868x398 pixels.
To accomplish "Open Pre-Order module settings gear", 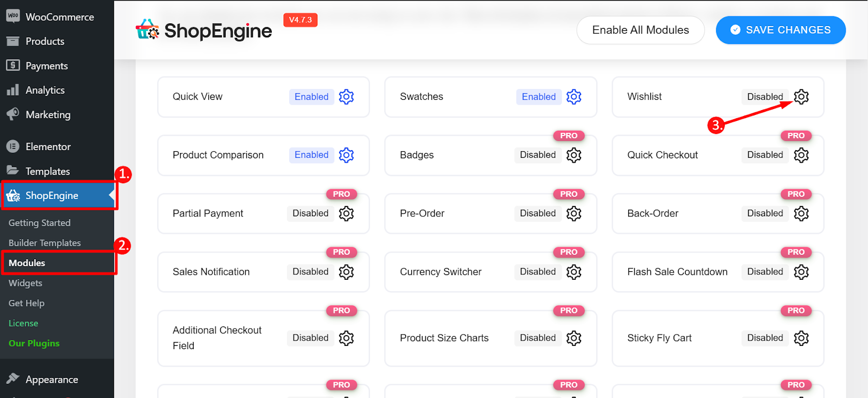I will [x=573, y=214].
